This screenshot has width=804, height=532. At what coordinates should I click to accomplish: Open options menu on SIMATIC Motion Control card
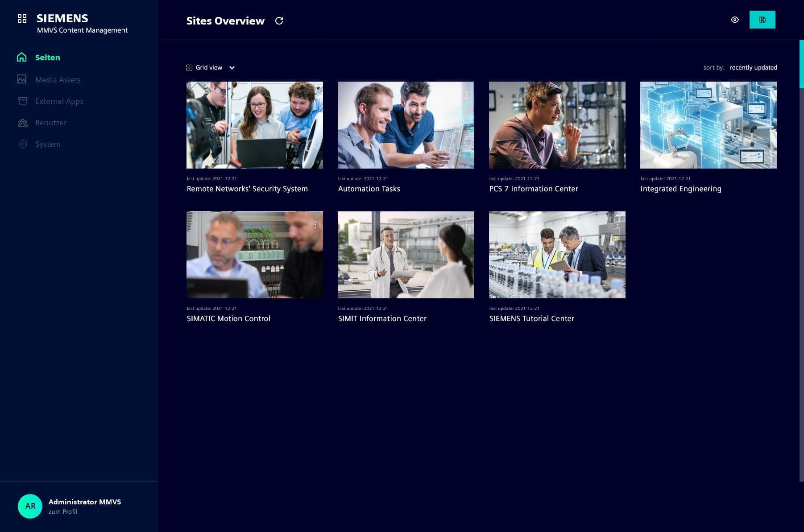(315, 225)
